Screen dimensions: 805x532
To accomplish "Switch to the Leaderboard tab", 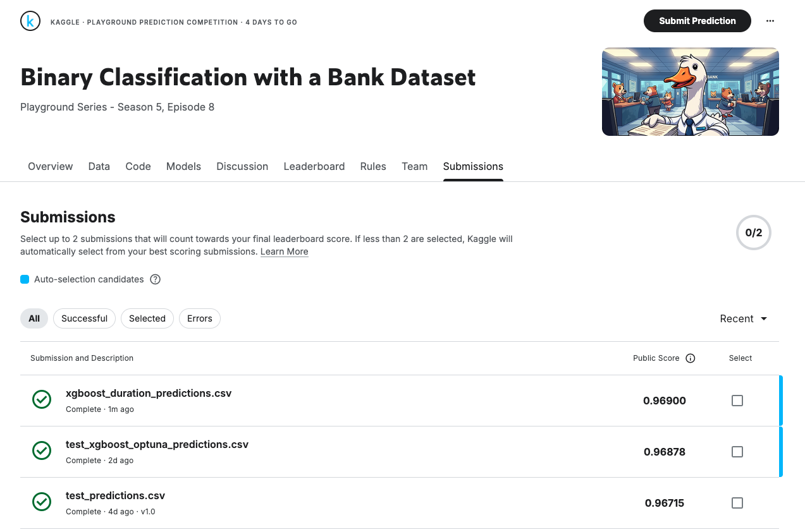I will click(314, 166).
